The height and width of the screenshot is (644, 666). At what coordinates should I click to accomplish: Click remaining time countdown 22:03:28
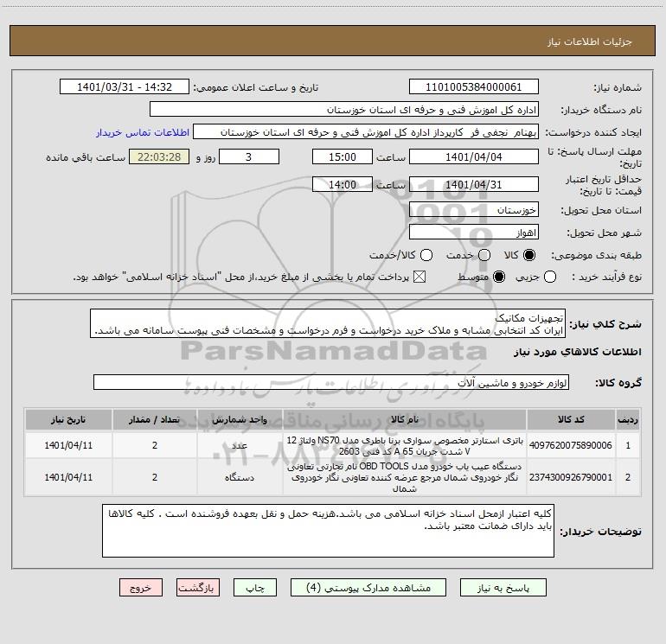159,156
